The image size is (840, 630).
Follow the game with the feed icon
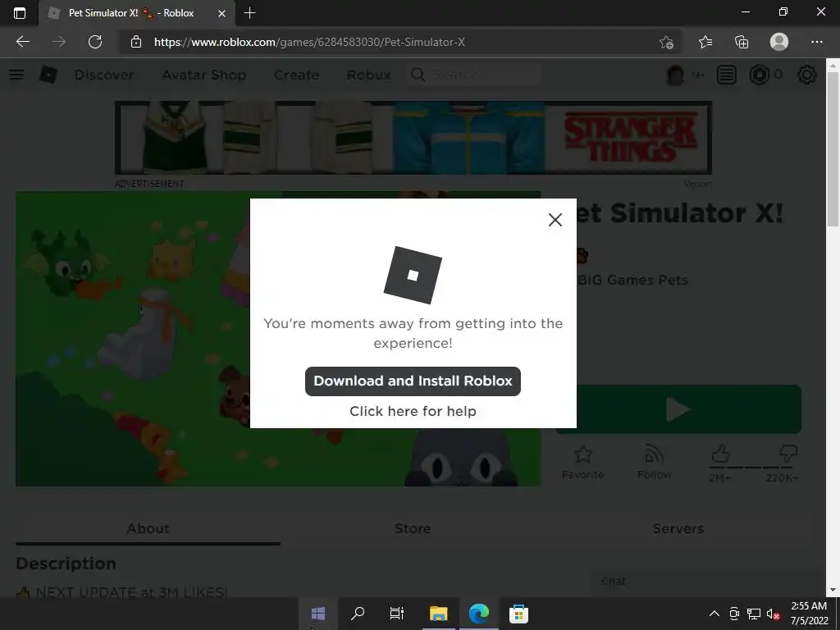click(654, 454)
